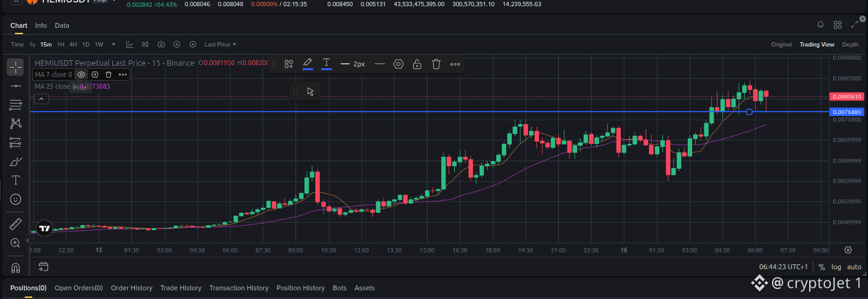Switch to the 1H interval
868x299 pixels.
(x=61, y=45)
